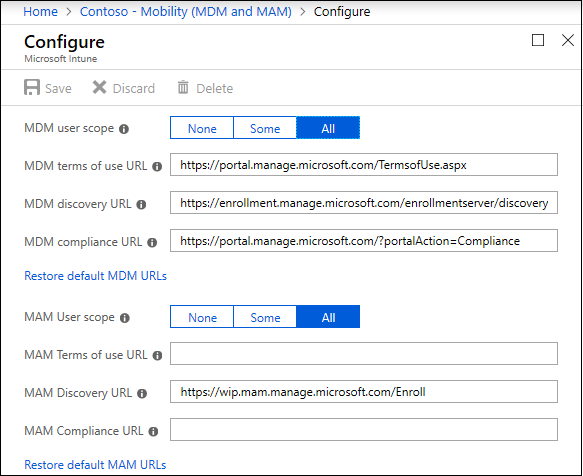Click the Discard label in toolbar

coord(133,89)
